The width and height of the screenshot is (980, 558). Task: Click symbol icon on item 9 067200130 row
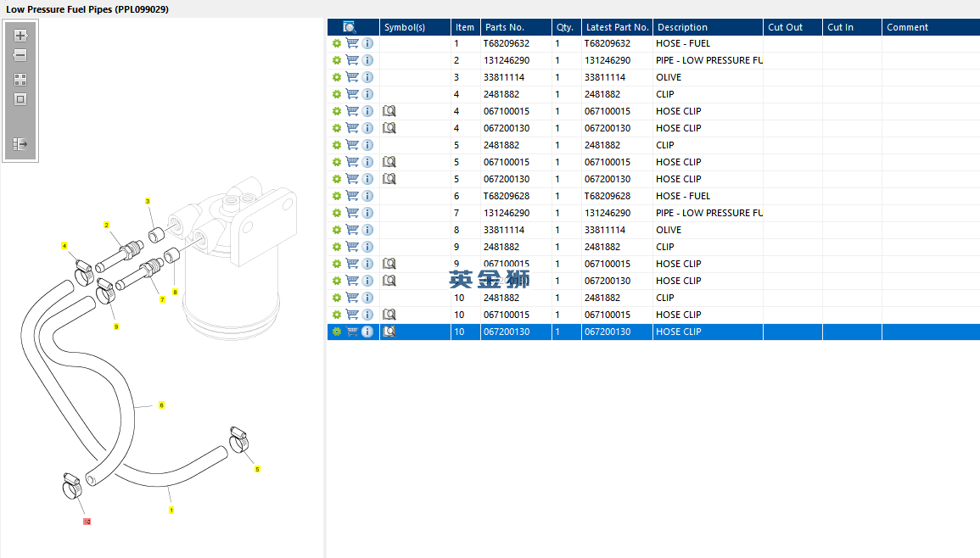[x=389, y=281]
